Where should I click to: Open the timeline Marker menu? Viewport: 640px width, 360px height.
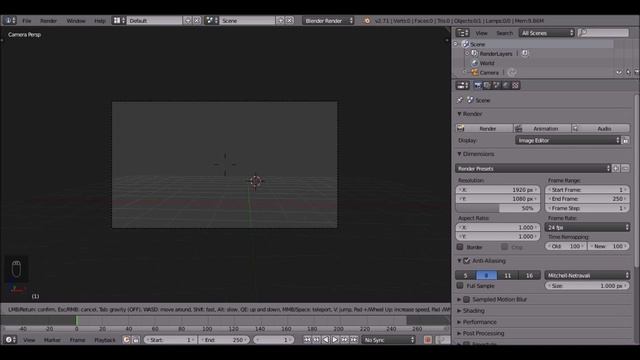point(52,340)
